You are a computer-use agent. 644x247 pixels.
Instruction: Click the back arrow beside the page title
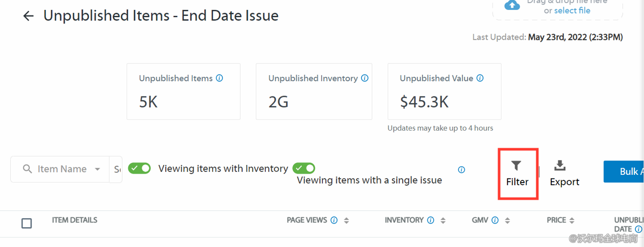(x=28, y=16)
